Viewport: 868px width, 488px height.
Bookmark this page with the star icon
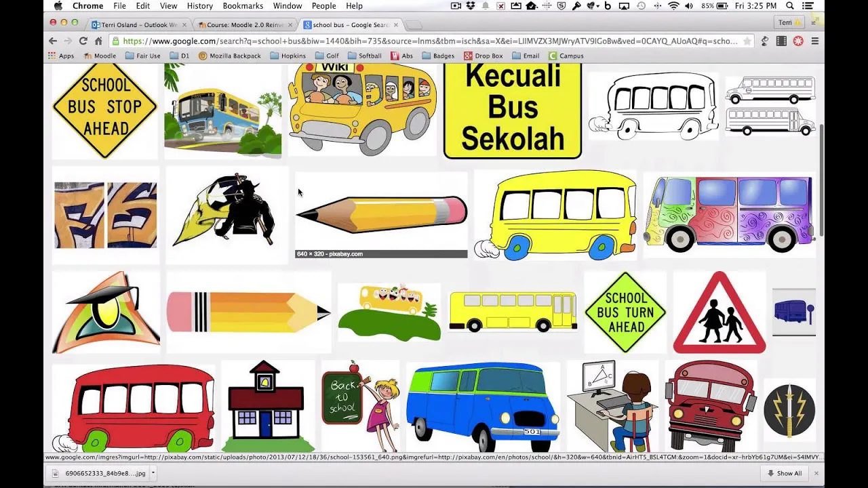click(747, 41)
